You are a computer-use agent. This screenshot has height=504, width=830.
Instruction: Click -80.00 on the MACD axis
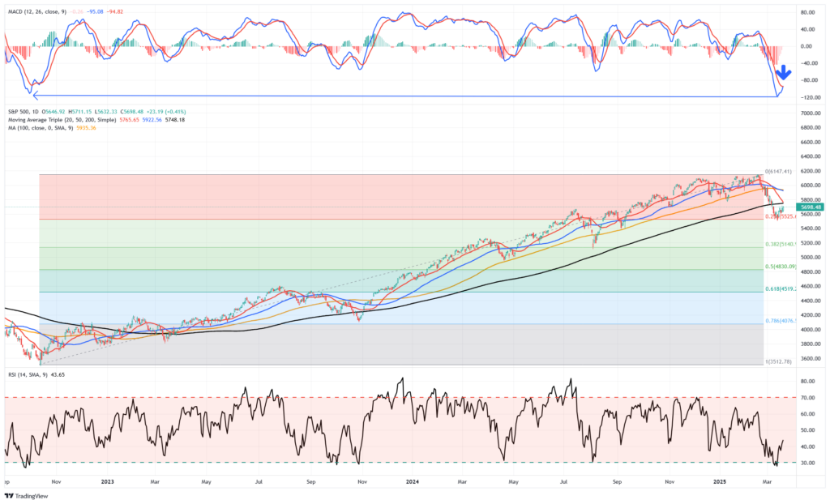pyautogui.click(x=811, y=80)
